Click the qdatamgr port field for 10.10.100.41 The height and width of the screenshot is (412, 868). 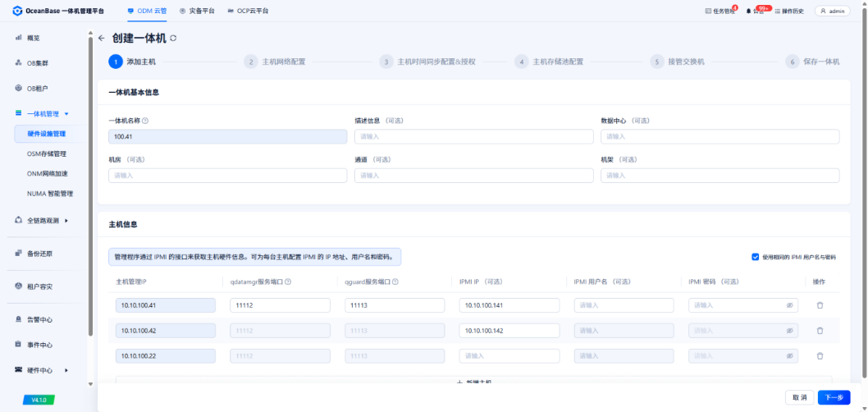(280, 305)
